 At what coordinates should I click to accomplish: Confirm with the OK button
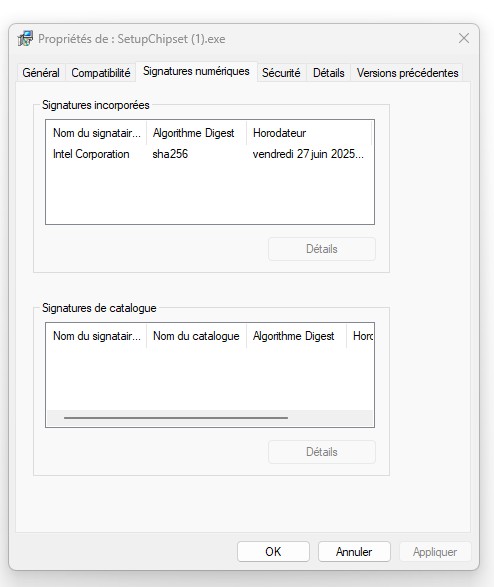tap(273, 551)
